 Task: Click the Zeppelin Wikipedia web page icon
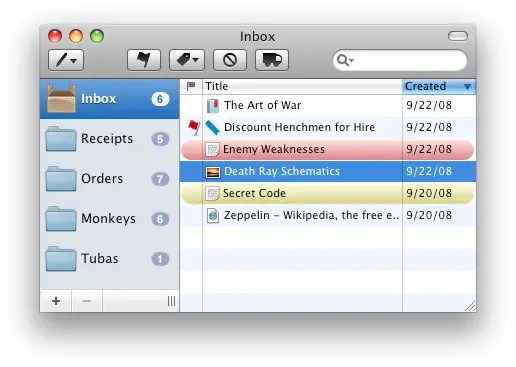click(x=213, y=215)
